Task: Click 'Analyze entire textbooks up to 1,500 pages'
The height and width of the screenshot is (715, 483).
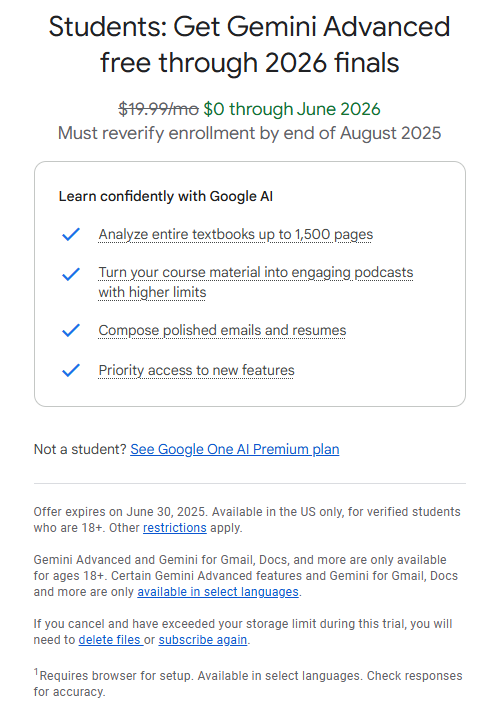Action: [235, 234]
